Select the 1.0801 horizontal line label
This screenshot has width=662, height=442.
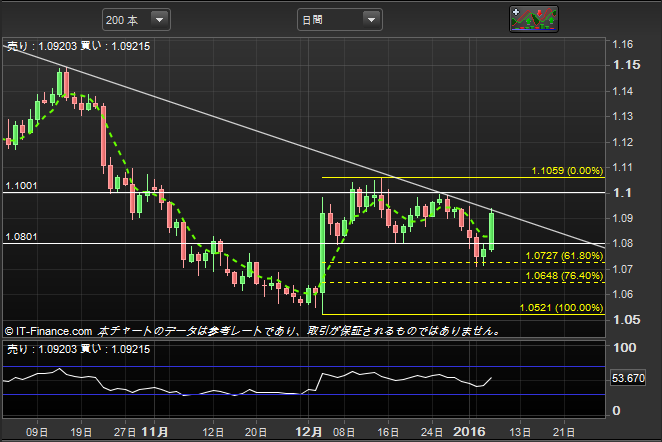21,236
